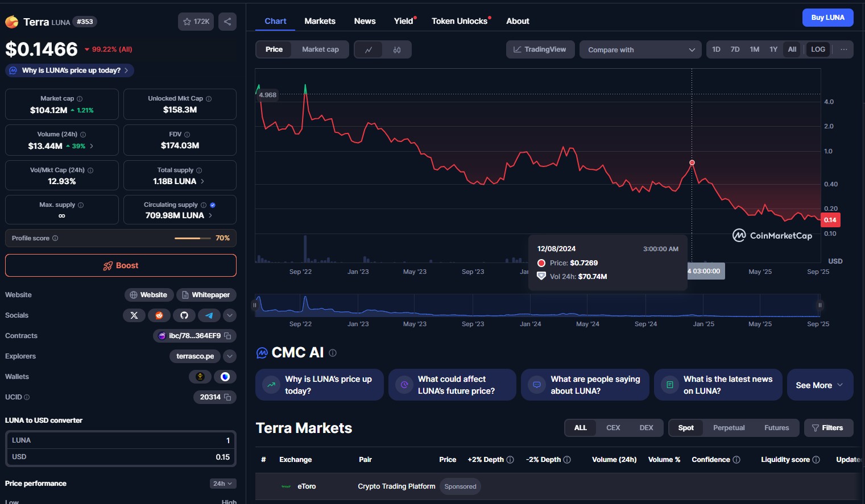Filter markets to CEX
Image resolution: width=865 pixels, height=504 pixels.
(613, 428)
